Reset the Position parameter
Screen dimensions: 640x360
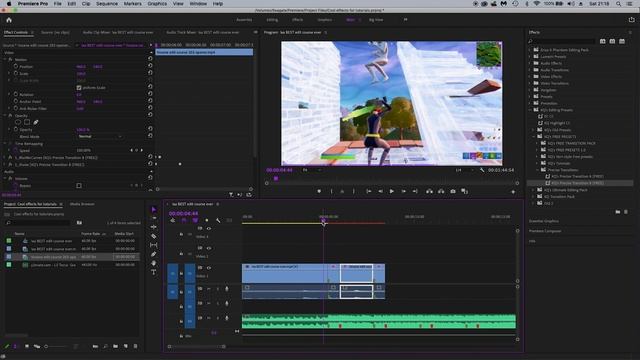150,66
